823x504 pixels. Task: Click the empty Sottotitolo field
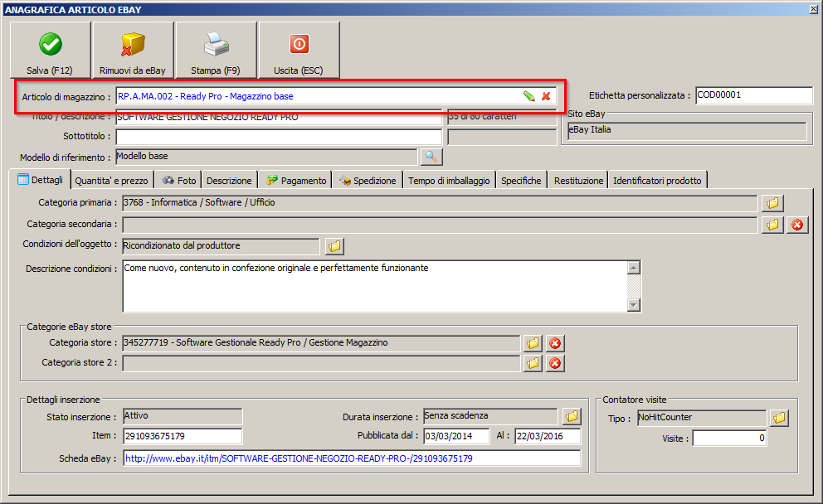pos(279,137)
